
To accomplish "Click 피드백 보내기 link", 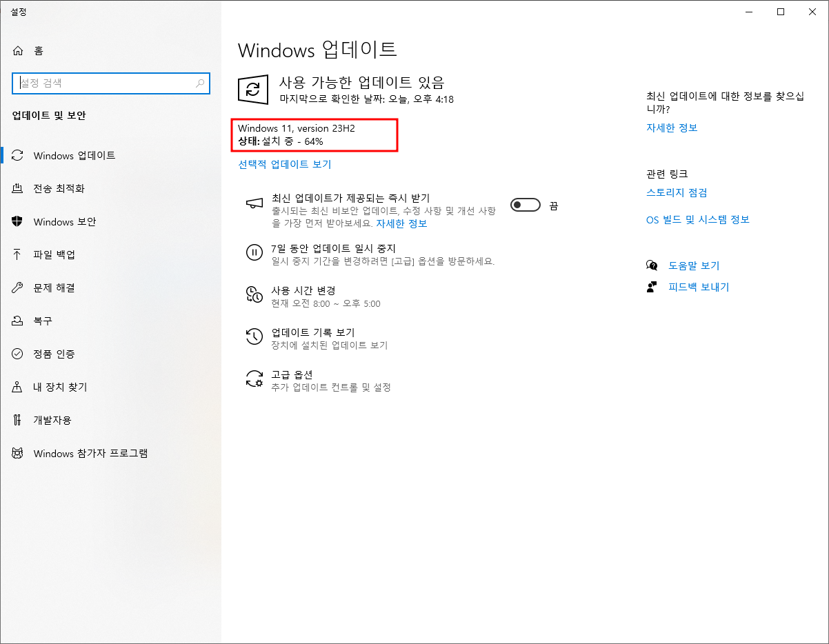I will tap(699, 287).
